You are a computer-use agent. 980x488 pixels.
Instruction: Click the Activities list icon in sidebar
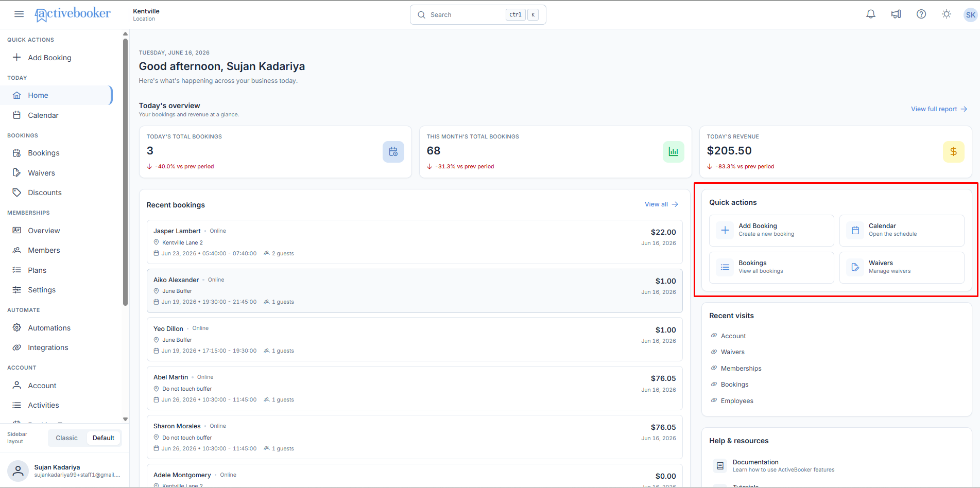(17, 405)
